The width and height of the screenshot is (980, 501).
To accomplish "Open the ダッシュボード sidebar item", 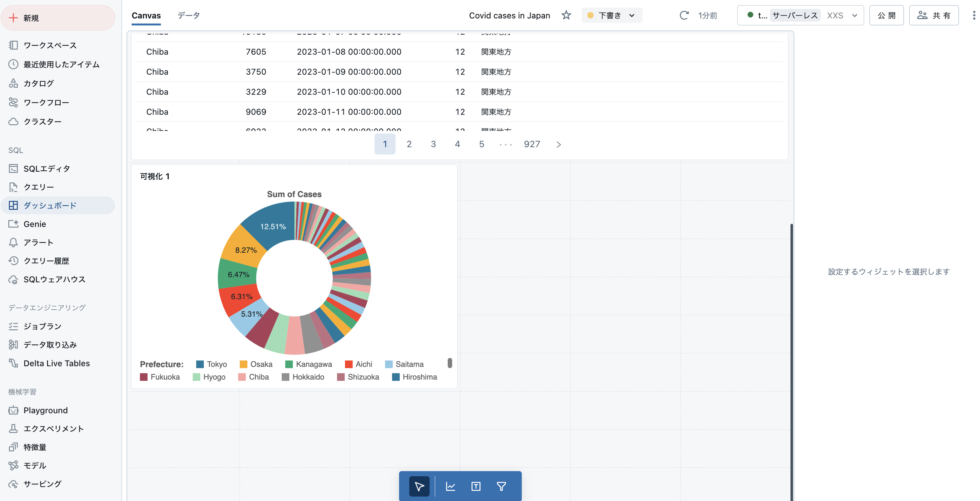I will tap(50, 205).
